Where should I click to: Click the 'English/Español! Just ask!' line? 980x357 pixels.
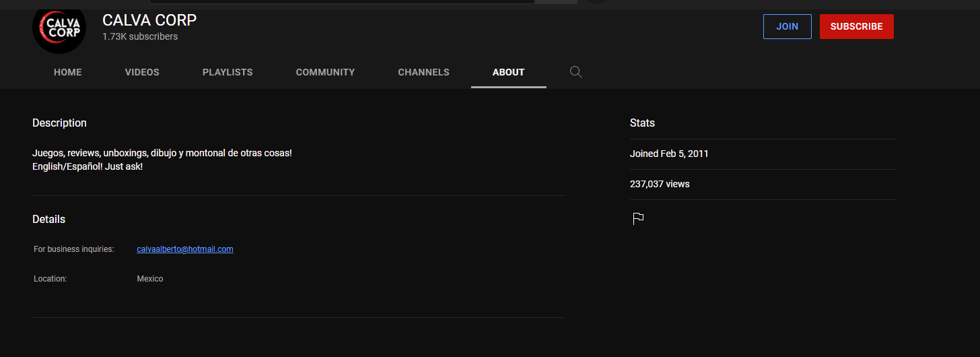87,166
